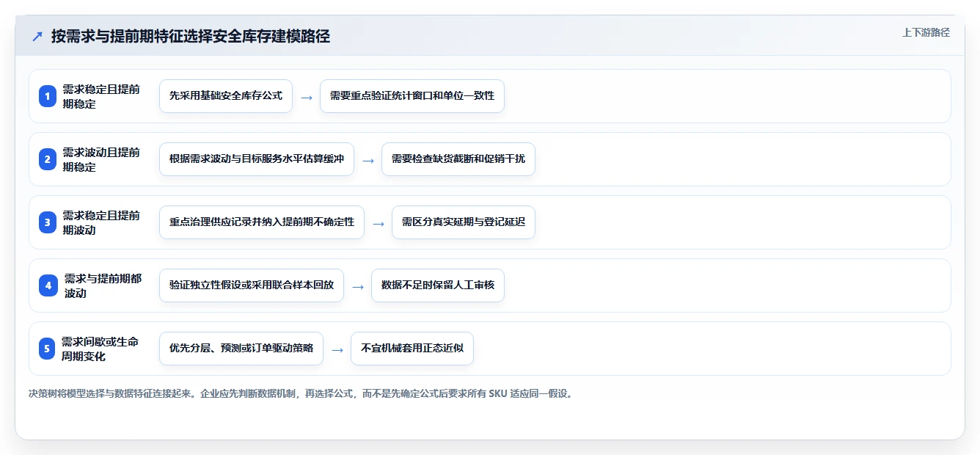Click the step 4 number badge
This screenshot has width=980, height=455.
pyautogui.click(x=48, y=285)
